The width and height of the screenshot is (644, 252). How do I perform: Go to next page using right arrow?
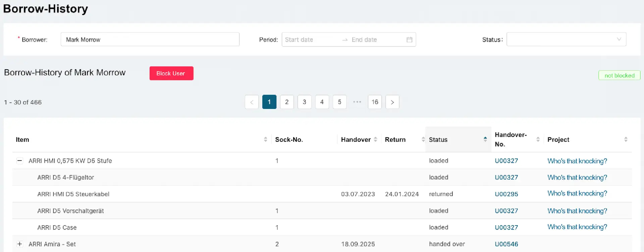[392, 102]
